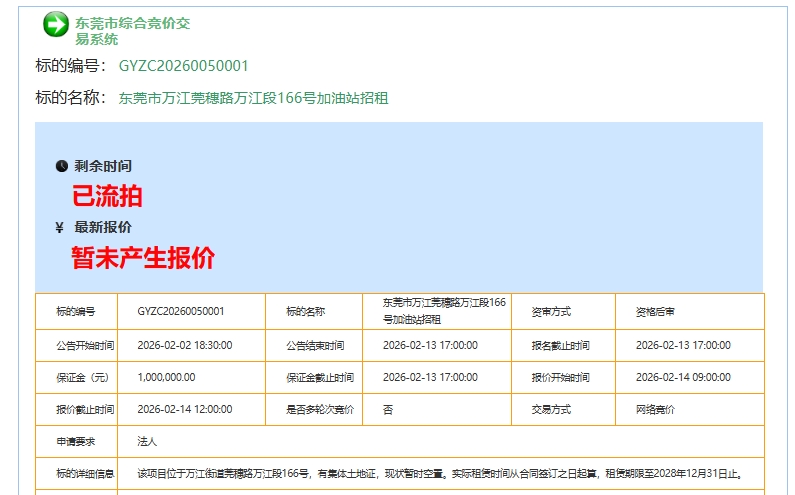Click the 2026-02-14 12:00:00 bidding deadline value
795x495 pixels.
click(x=185, y=409)
